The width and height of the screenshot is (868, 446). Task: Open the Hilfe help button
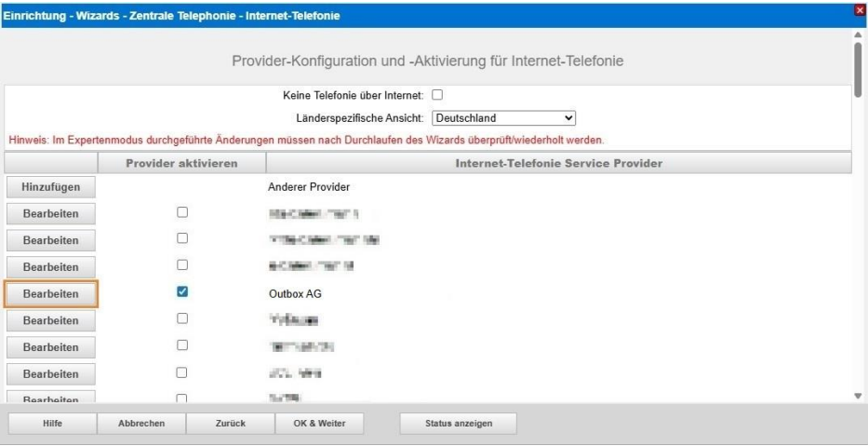(x=50, y=424)
